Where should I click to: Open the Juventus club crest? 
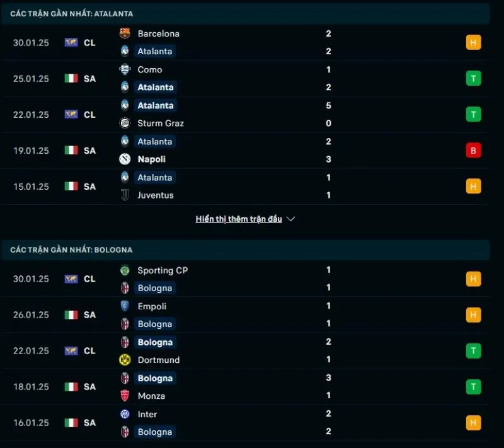pyautogui.click(x=125, y=195)
